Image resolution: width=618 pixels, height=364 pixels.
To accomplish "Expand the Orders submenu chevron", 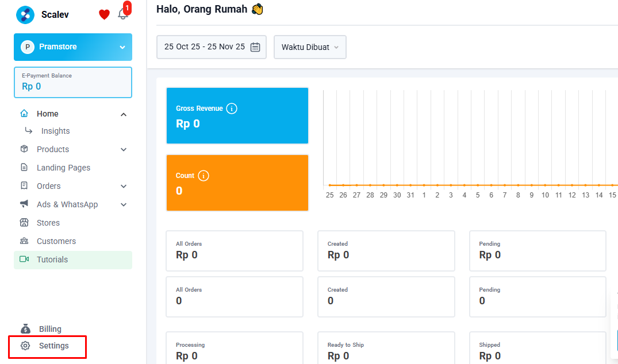I will (x=123, y=186).
